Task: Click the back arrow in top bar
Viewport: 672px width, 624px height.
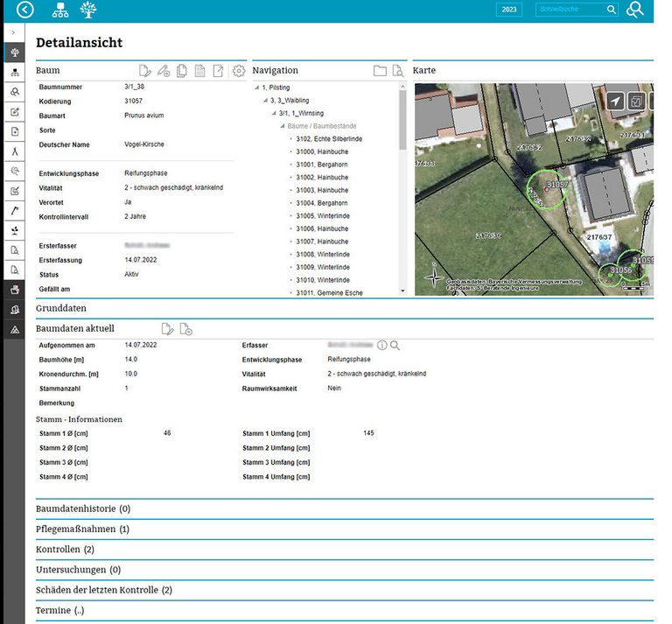Action: (x=24, y=10)
